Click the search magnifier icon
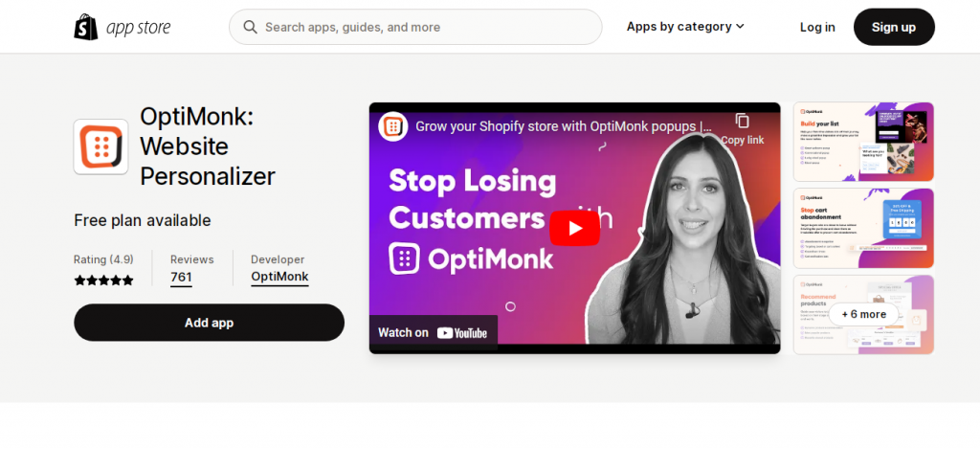Viewport: 980px width, 449px height. [250, 27]
